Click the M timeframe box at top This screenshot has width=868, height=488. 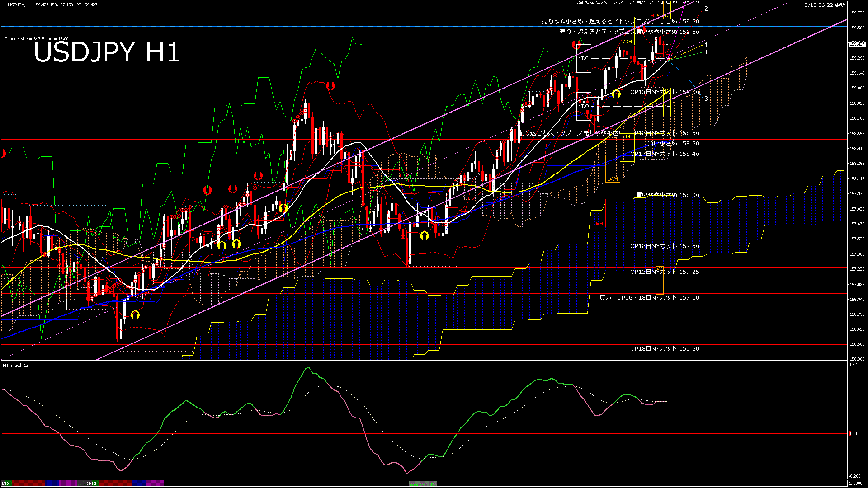point(652,15)
